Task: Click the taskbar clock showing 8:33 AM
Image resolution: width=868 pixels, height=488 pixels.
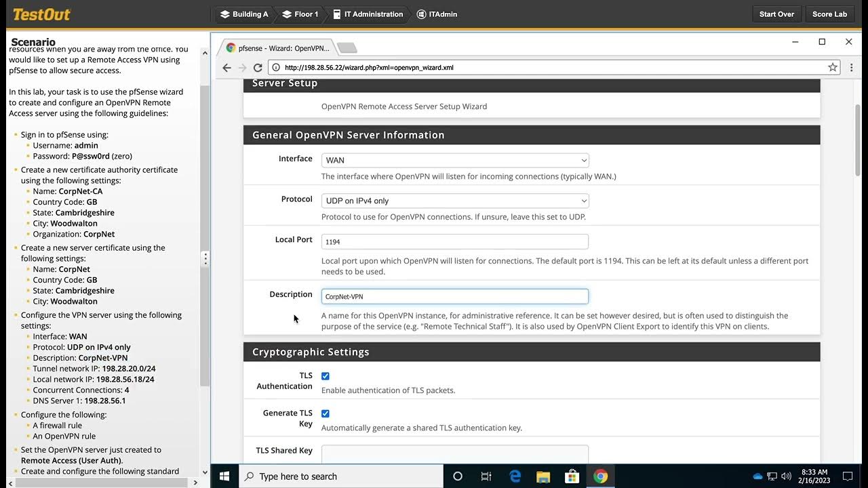Action: [x=814, y=472]
